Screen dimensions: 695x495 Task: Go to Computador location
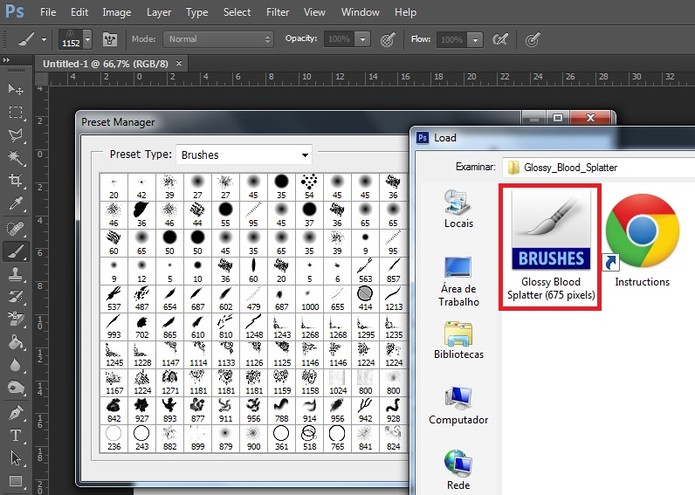click(x=458, y=406)
